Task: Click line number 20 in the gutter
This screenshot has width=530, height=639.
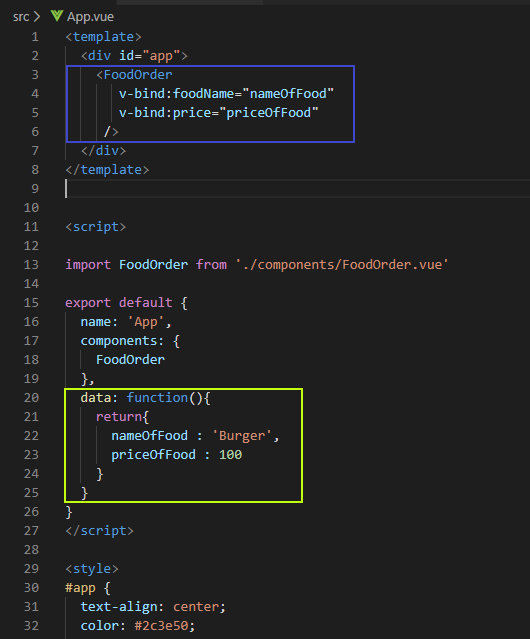Action: (x=31, y=397)
